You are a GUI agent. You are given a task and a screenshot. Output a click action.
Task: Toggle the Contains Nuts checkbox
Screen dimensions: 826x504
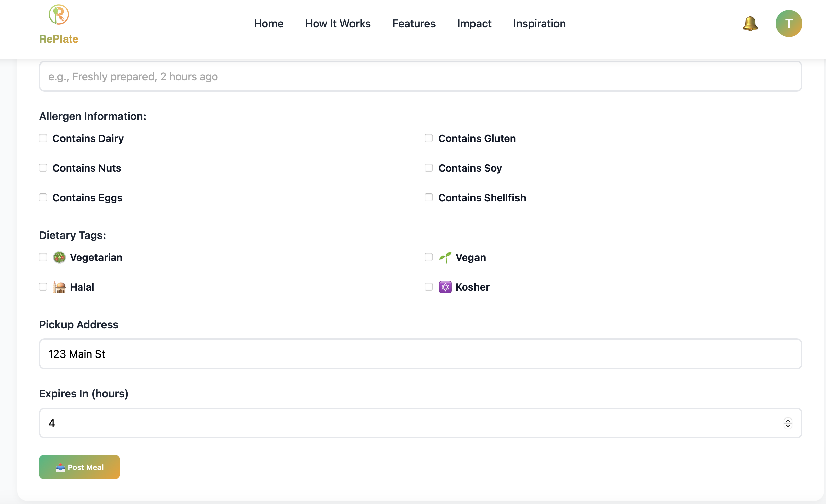click(x=43, y=168)
